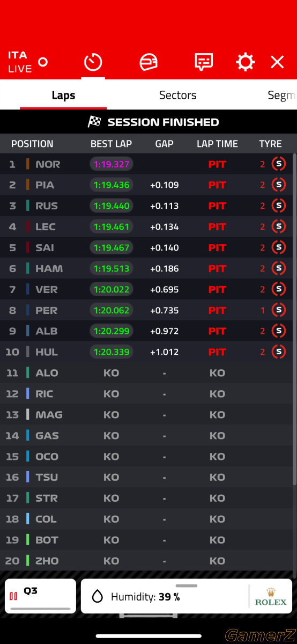Open the partially visible Segments tab
297x644 pixels.
282,95
